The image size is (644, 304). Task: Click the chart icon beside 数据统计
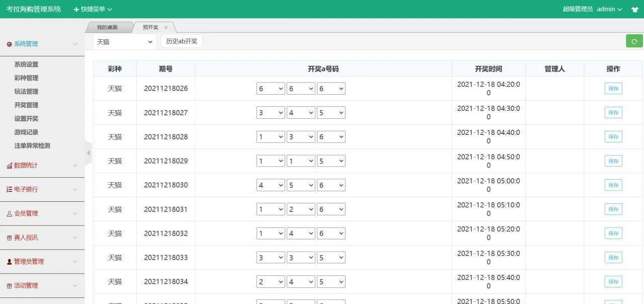pyautogui.click(x=9, y=166)
